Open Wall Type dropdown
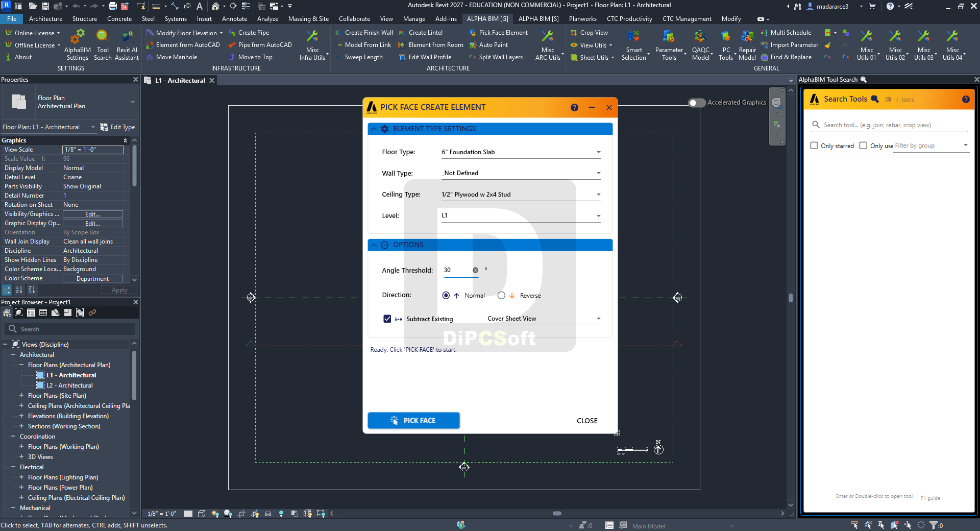980x531 pixels. coord(521,173)
